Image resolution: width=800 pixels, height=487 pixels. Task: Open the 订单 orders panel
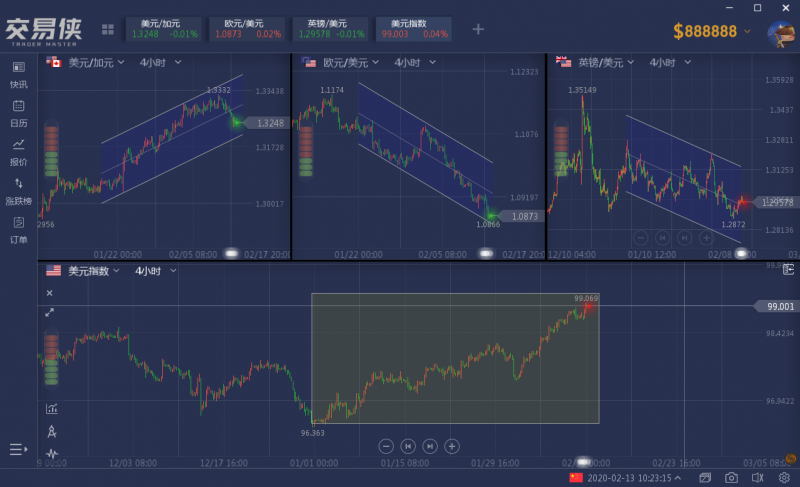[x=18, y=228]
